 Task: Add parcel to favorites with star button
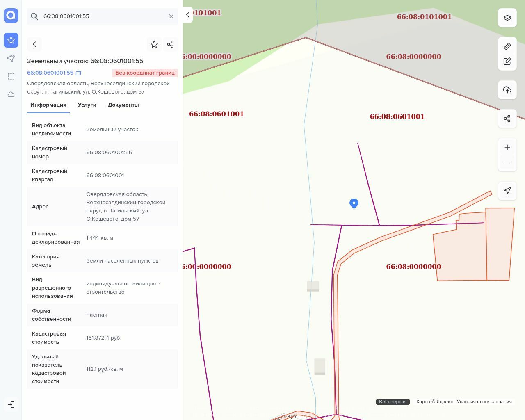[x=154, y=44]
